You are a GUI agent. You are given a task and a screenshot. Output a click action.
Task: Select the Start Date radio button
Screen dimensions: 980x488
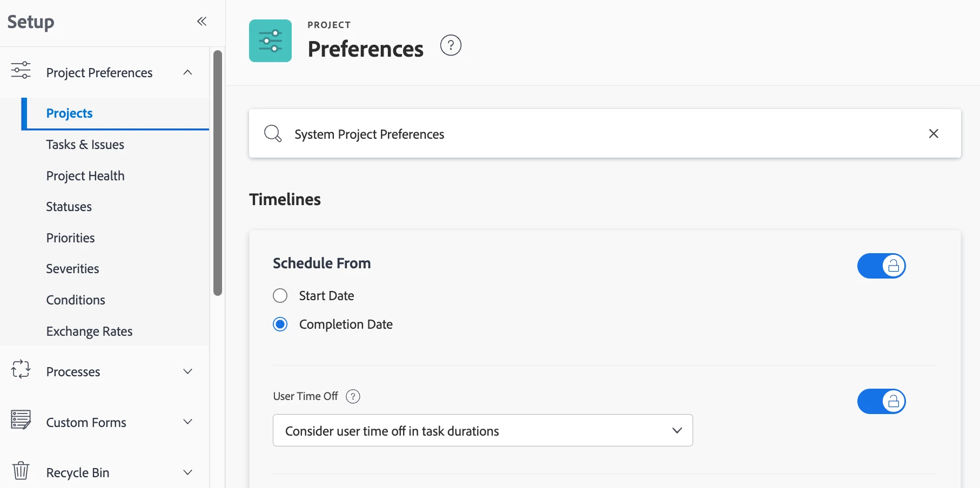280,296
